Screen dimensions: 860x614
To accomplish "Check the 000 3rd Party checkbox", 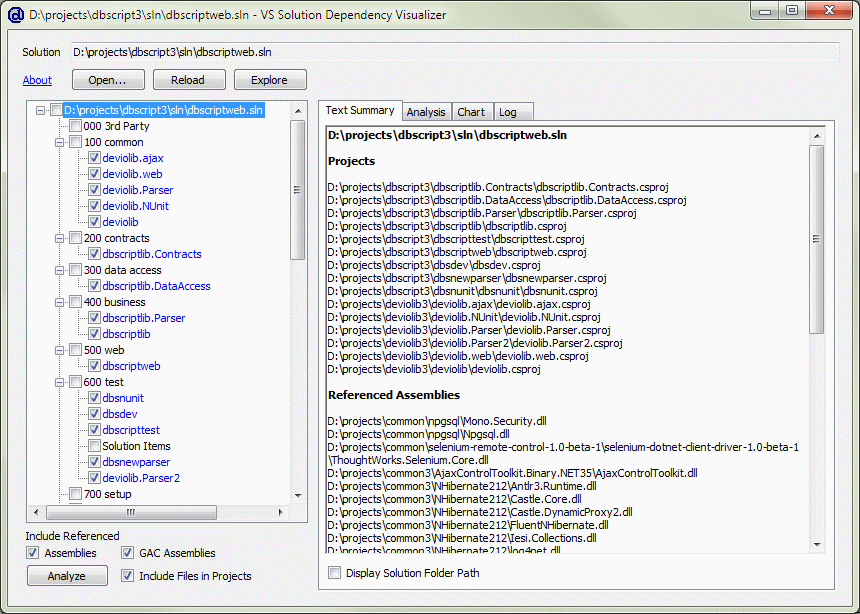I will (x=76, y=126).
